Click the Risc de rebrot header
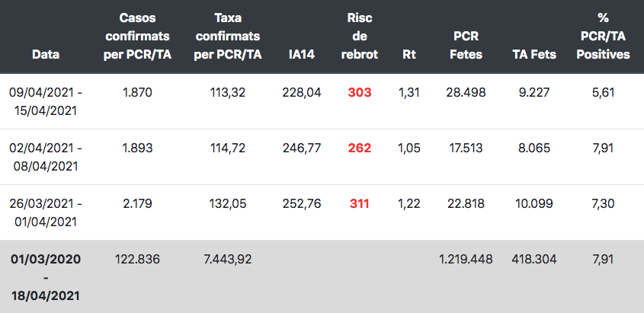644x313 pixels. click(360, 36)
